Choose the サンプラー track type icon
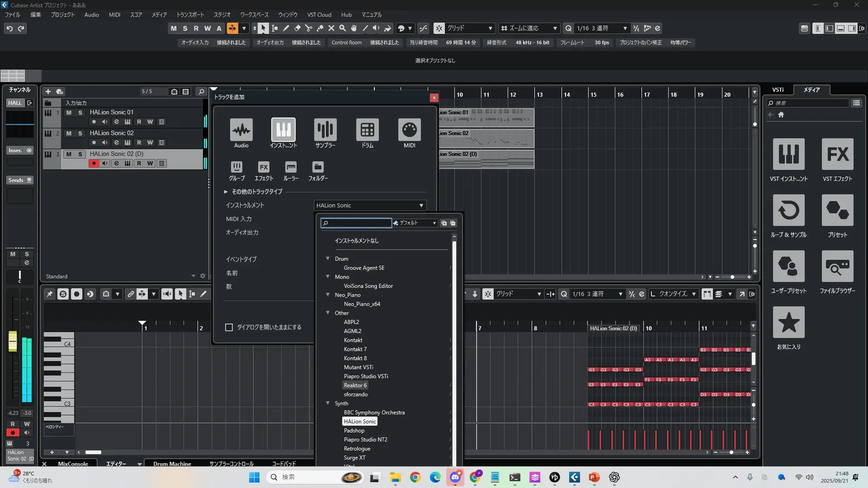Screen dimensions: 868x488 click(x=325, y=130)
